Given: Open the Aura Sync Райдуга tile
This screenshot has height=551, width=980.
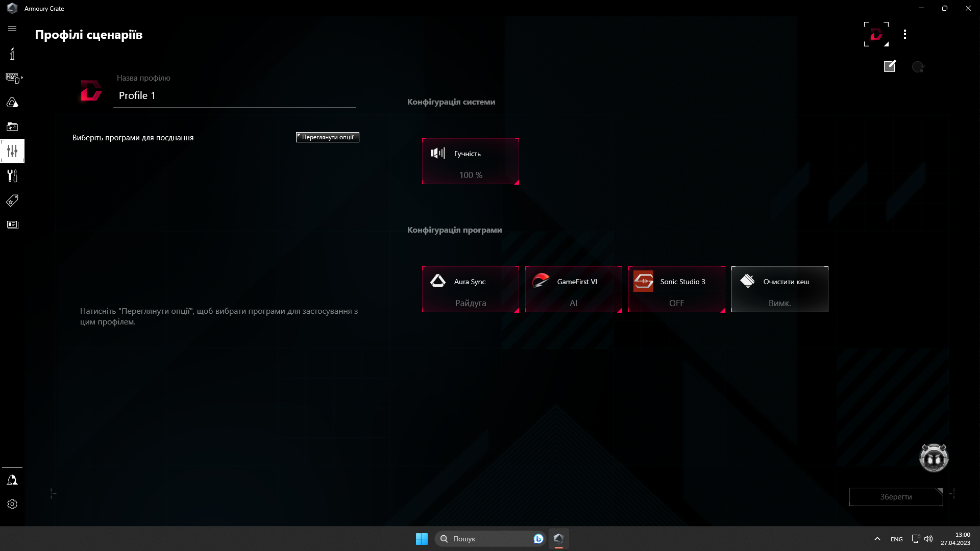Looking at the screenshot, I should click(x=471, y=289).
